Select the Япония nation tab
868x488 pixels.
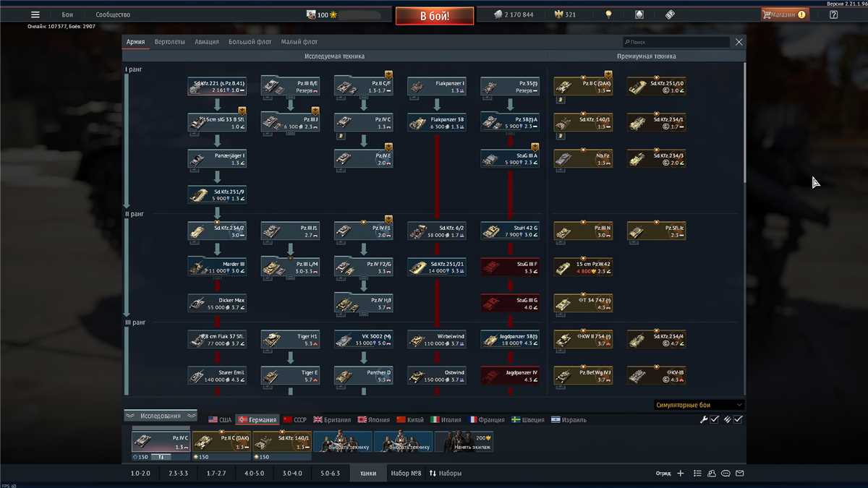(373, 419)
